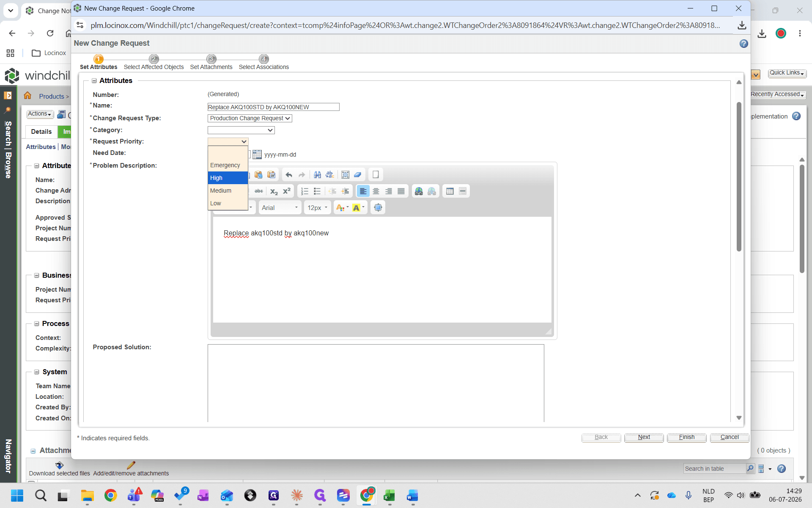Insert a table into the description
The height and width of the screenshot is (508, 812).
(x=450, y=191)
